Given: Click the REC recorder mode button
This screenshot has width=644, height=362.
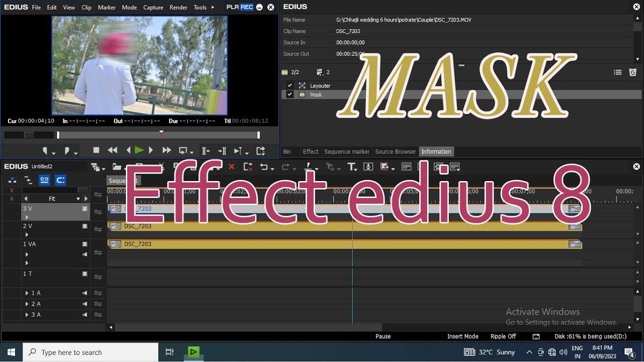Looking at the screenshot, I should point(247,7).
